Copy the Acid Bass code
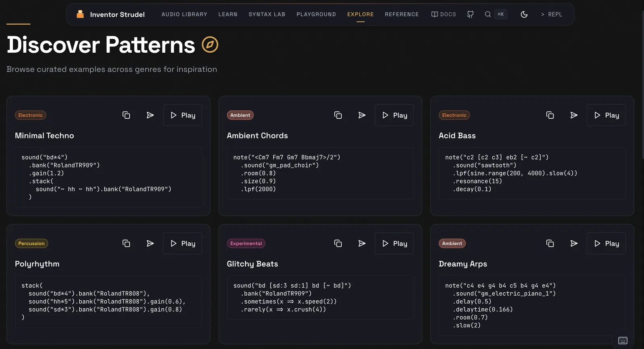 pyautogui.click(x=550, y=115)
